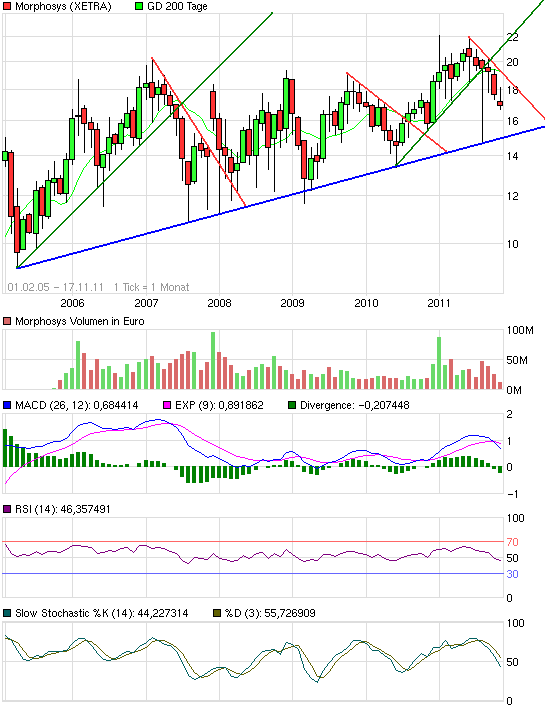Click the dark green Divergence legend square
This screenshot has height=710, width=545.
point(292,405)
